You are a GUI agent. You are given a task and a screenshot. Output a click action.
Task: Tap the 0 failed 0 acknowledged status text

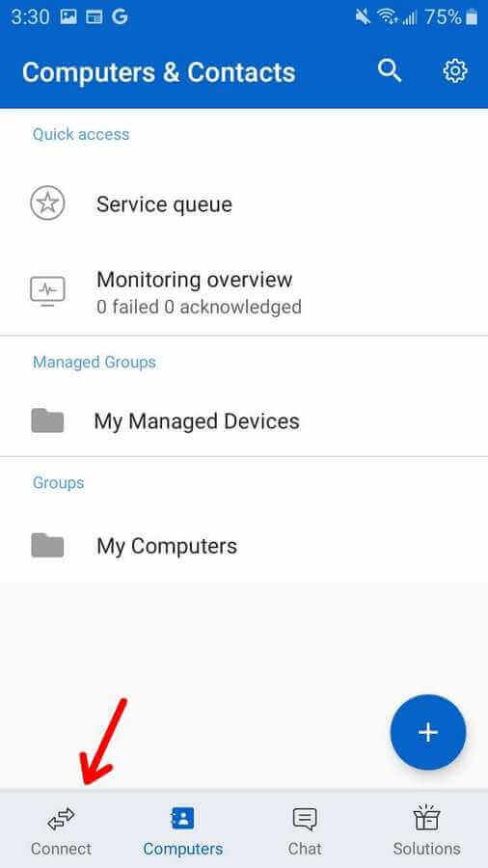(200, 307)
